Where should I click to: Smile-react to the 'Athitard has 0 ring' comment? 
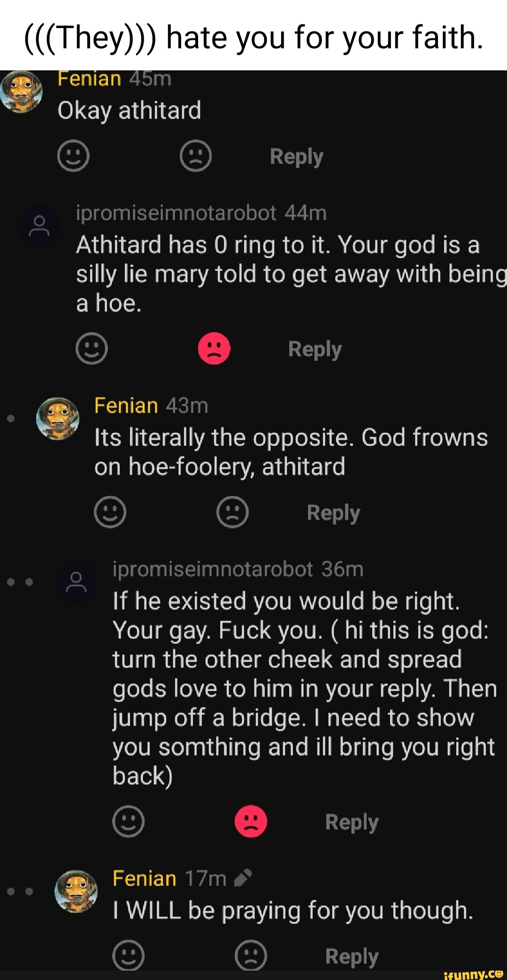pos(92,349)
